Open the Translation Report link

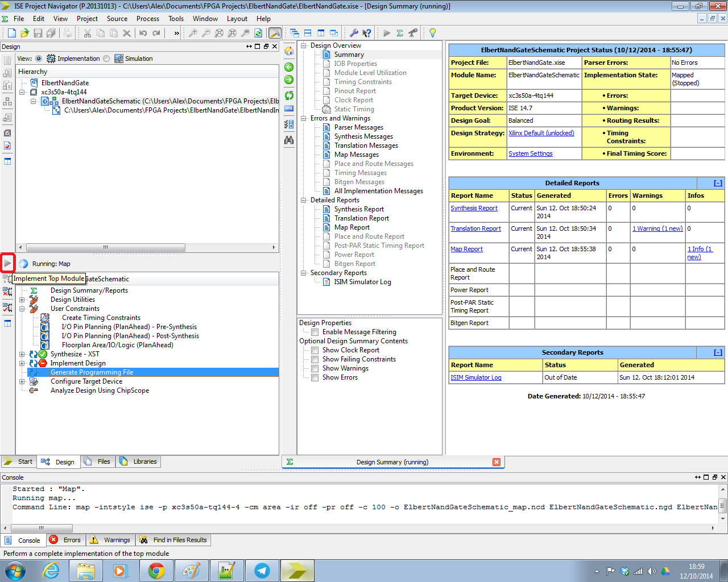tap(475, 229)
